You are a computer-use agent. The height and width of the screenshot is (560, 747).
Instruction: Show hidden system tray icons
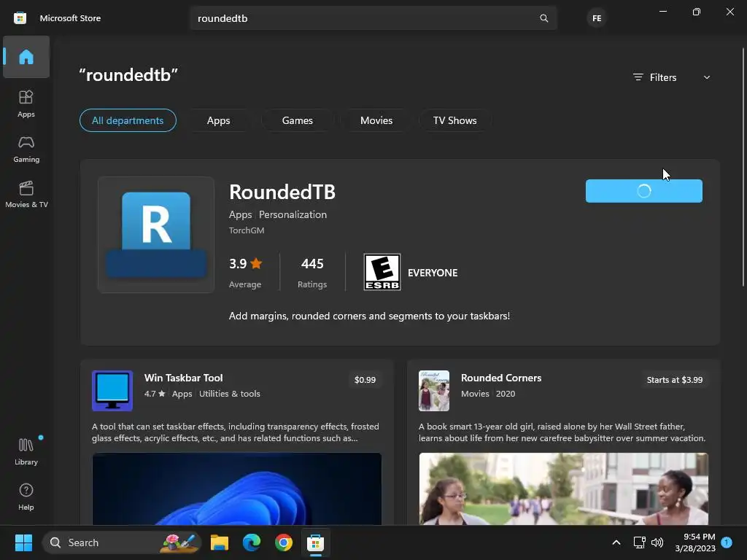click(x=616, y=542)
